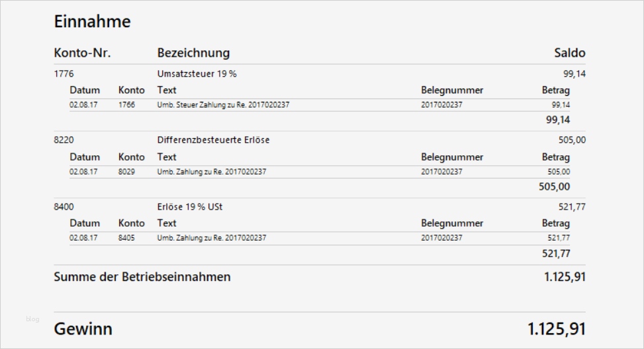Select the Differenzbesteuerte Erlöse account title
This screenshot has height=349, width=644.
pos(213,140)
